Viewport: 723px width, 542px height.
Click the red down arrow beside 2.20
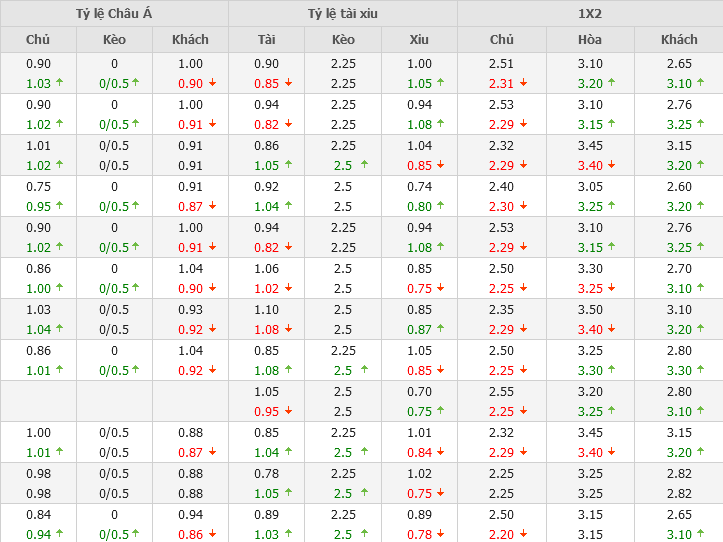tap(524, 534)
